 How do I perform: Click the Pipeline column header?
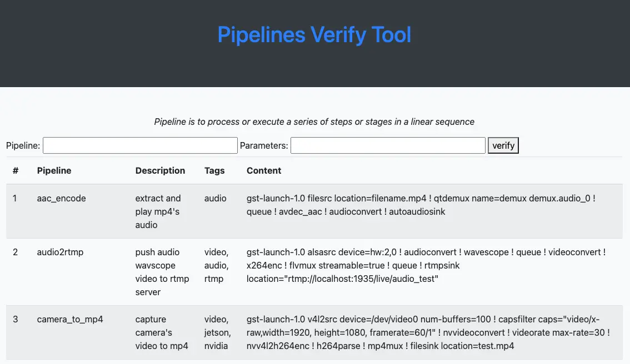pyautogui.click(x=54, y=170)
